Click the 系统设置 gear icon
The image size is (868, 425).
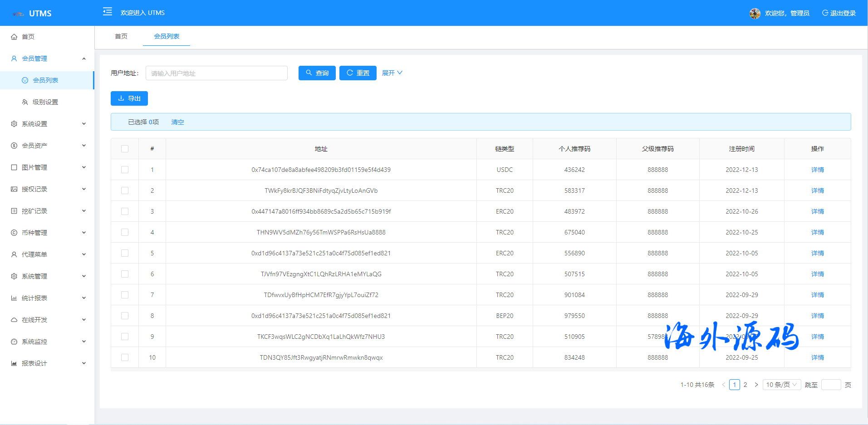point(14,124)
